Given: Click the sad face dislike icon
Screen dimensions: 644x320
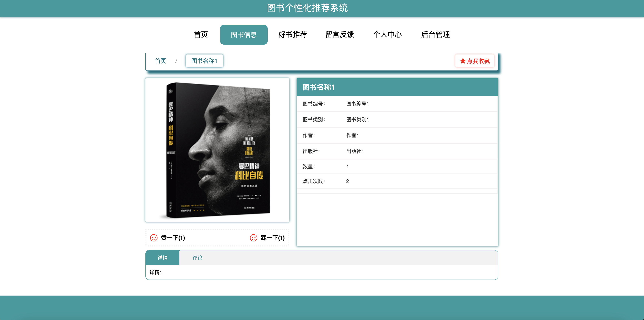Looking at the screenshot, I should click(x=253, y=238).
